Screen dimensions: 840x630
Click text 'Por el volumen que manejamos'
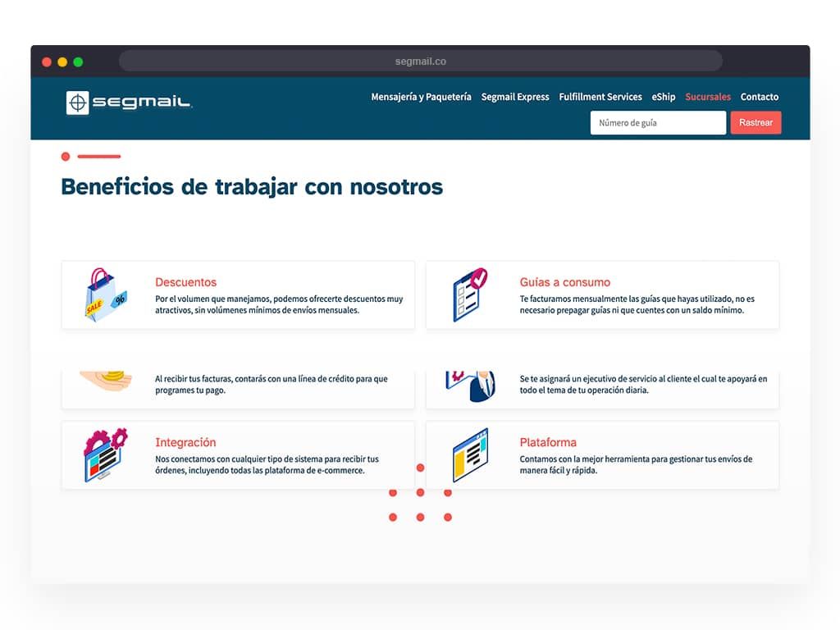point(212,299)
